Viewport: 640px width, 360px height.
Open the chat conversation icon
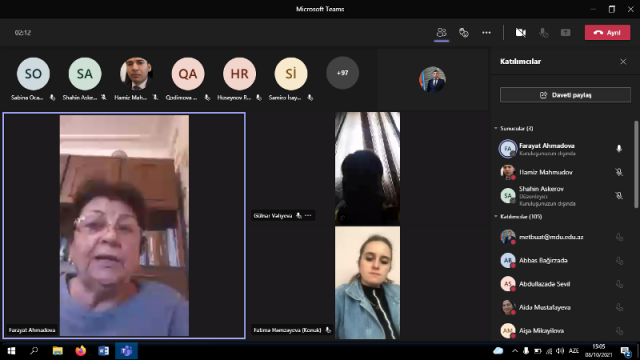(x=464, y=33)
